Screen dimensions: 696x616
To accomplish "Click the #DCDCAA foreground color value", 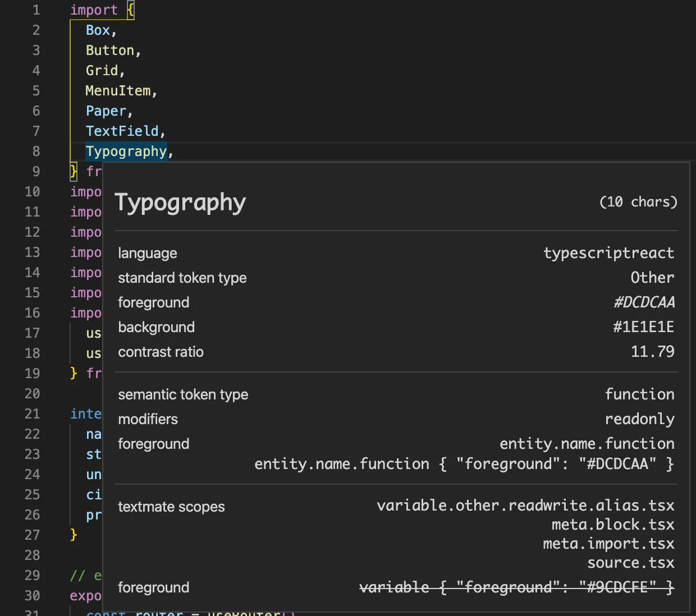I will click(x=644, y=302).
